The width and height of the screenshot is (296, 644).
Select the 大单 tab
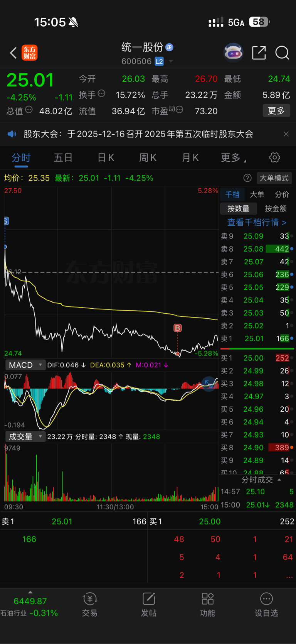point(257,194)
